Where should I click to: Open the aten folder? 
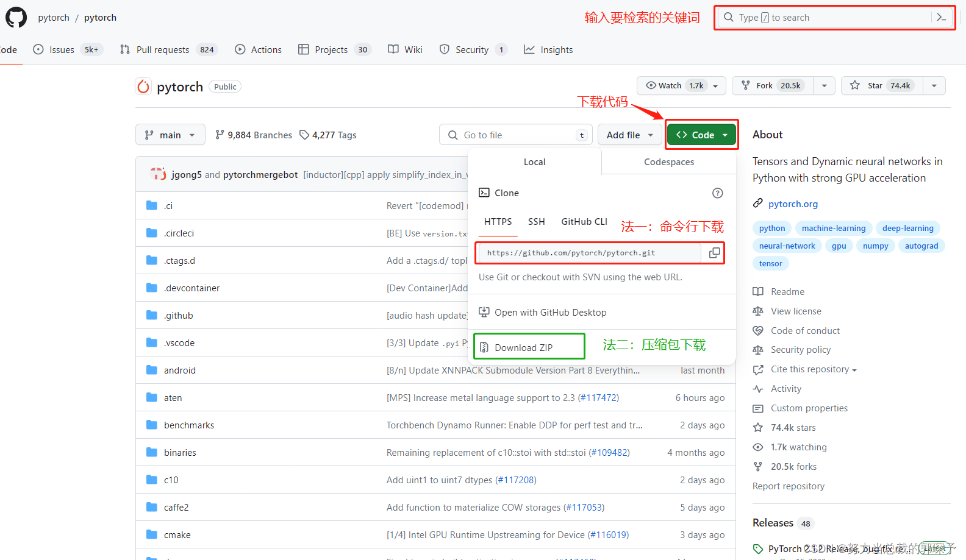click(173, 398)
